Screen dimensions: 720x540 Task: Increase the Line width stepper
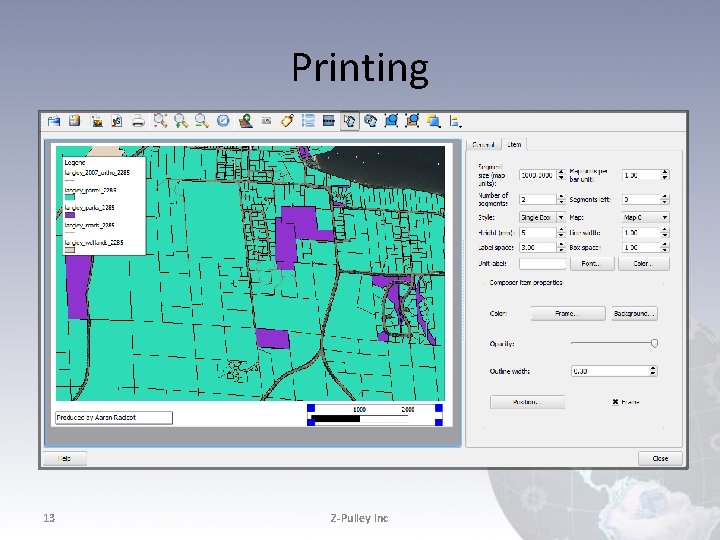(x=665, y=230)
